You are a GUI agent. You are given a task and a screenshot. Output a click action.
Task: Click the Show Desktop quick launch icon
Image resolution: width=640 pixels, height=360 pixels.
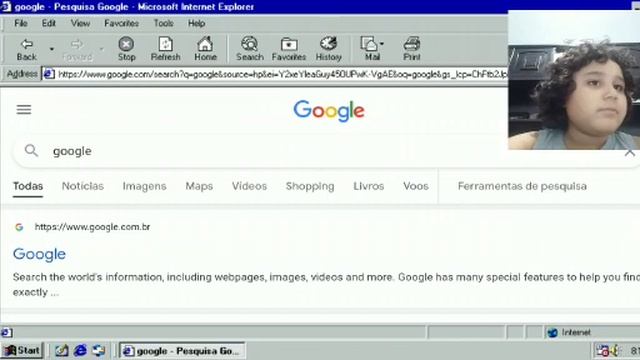62,350
